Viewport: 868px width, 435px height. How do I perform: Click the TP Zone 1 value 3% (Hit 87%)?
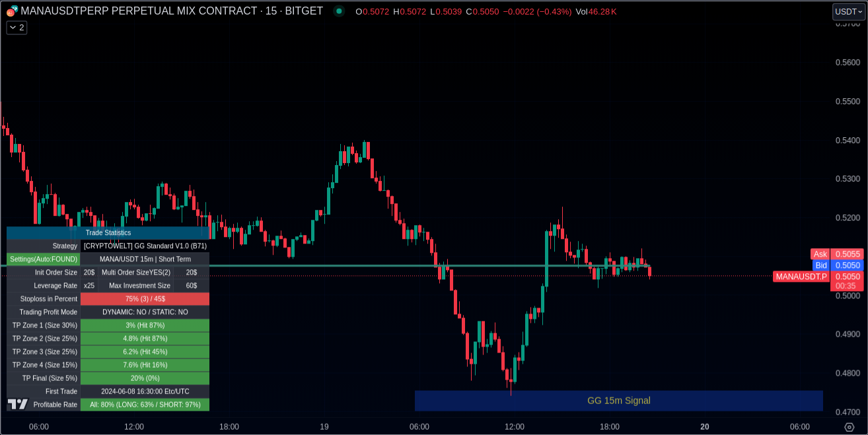pos(145,325)
